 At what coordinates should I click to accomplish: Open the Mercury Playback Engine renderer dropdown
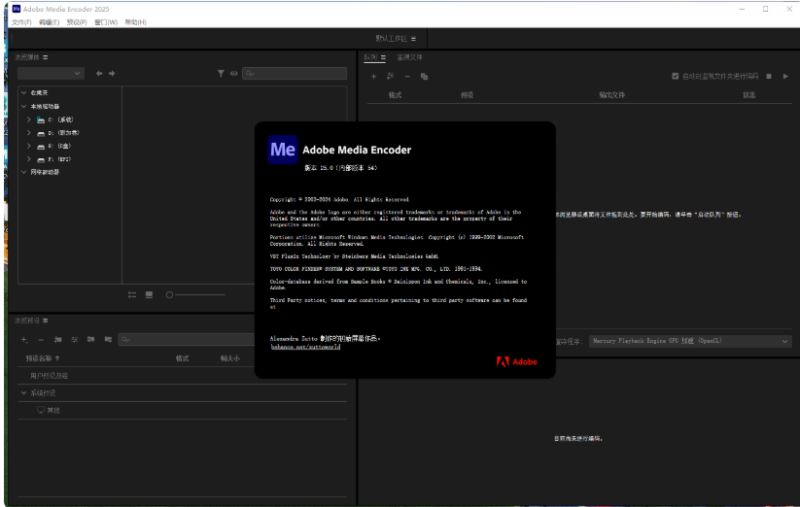coord(690,341)
